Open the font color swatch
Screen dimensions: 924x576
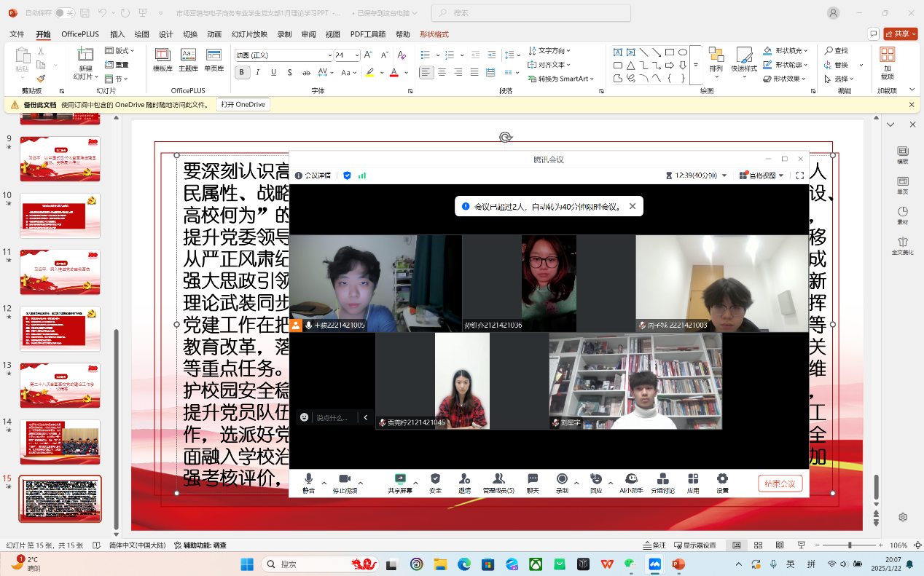pos(394,72)
